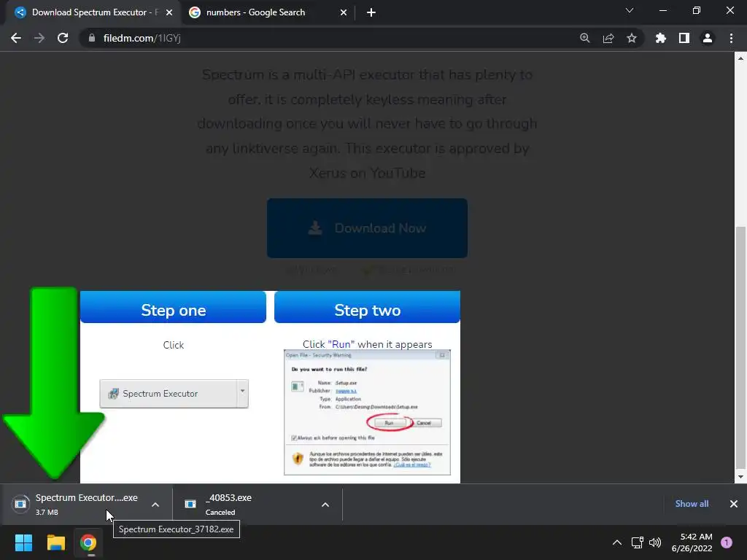View site info via lock icon
Screen dimensions: 747x560
click(92, 38)
